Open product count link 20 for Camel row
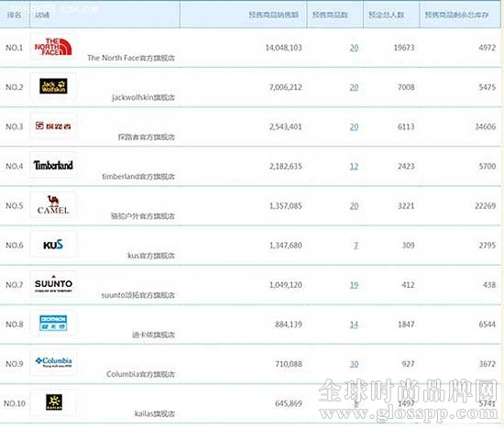Viewport: 504px width, 428px height. pos(354,206)
